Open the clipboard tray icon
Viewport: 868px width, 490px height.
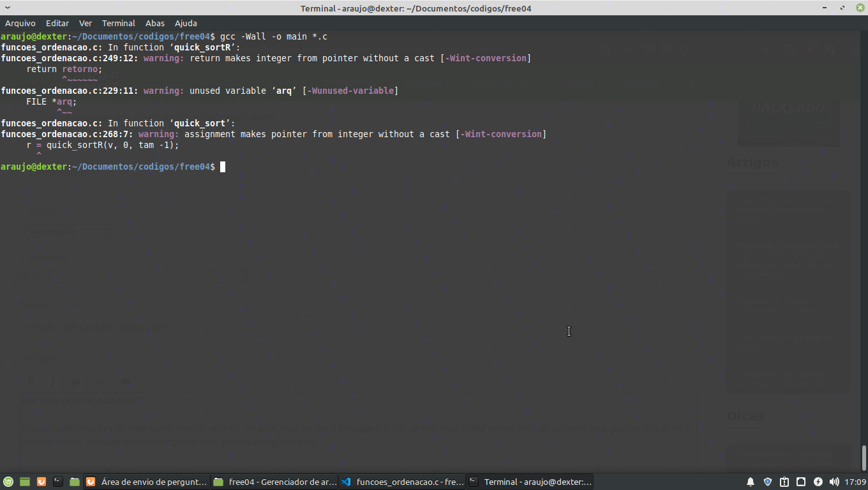click(784, 482)
